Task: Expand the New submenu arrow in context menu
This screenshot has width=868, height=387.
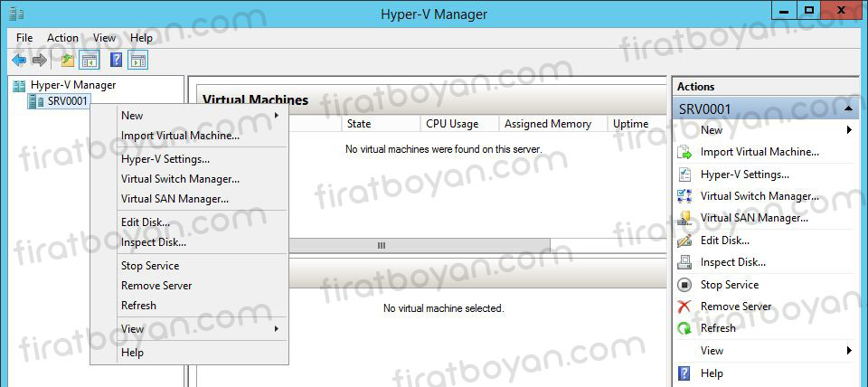Action: coord(277,116)
